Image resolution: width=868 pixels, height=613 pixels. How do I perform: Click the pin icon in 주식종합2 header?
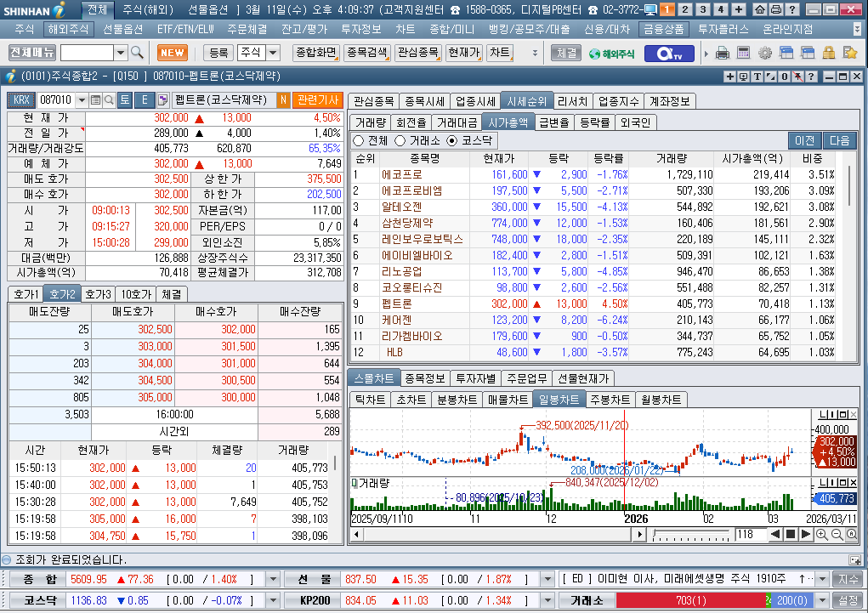[797, 77]
